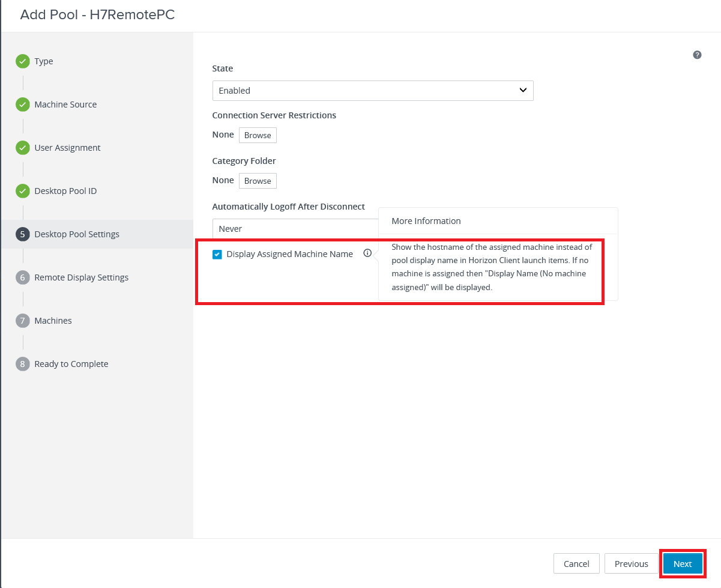Screen dimensions: 721x588
Task: Click the info icon beside Display Assigned Machine Name
Action: 367,253
